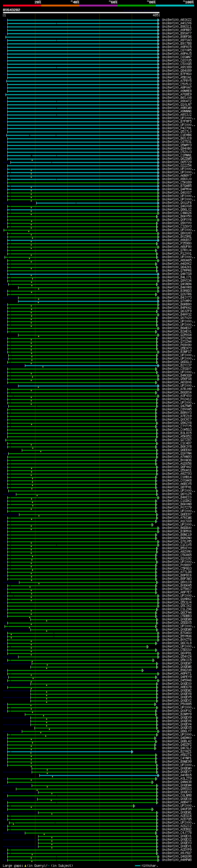197x868 pixels.
Task: Select the label UniRef100_Q962Y8
Action: [x=177, y=423]
